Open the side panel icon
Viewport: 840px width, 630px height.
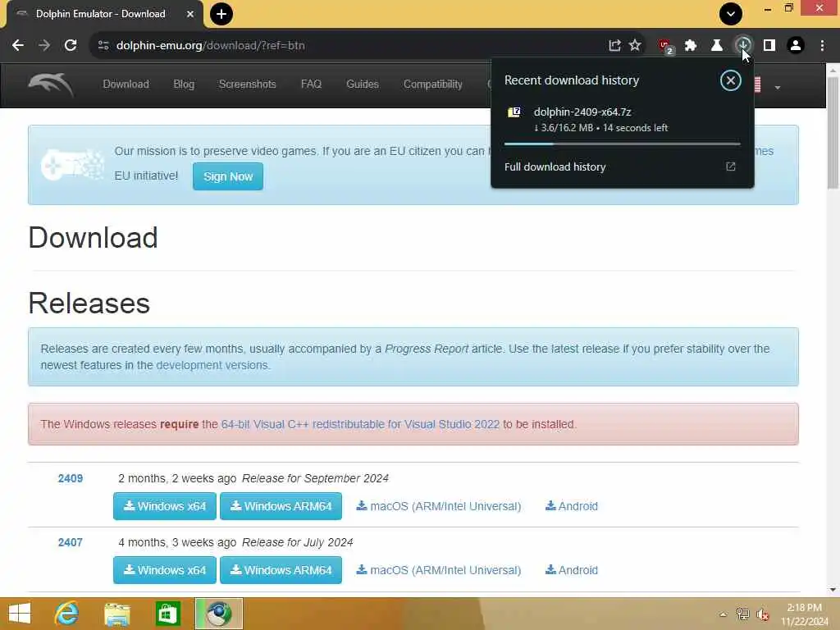pyautogui.click(x=769, y=46)
